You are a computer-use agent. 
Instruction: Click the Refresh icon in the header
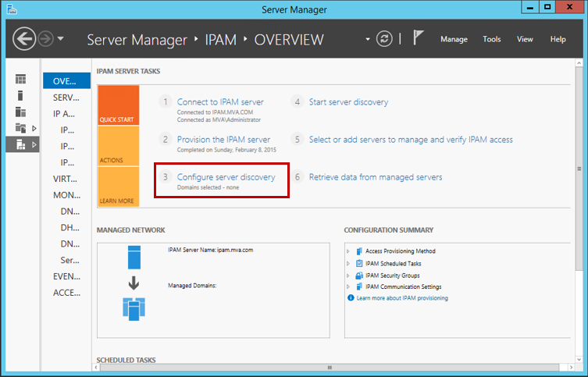384,39
